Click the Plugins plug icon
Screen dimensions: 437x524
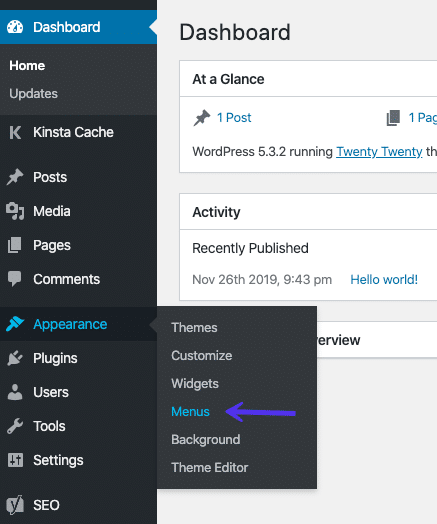tap(15, 358)
